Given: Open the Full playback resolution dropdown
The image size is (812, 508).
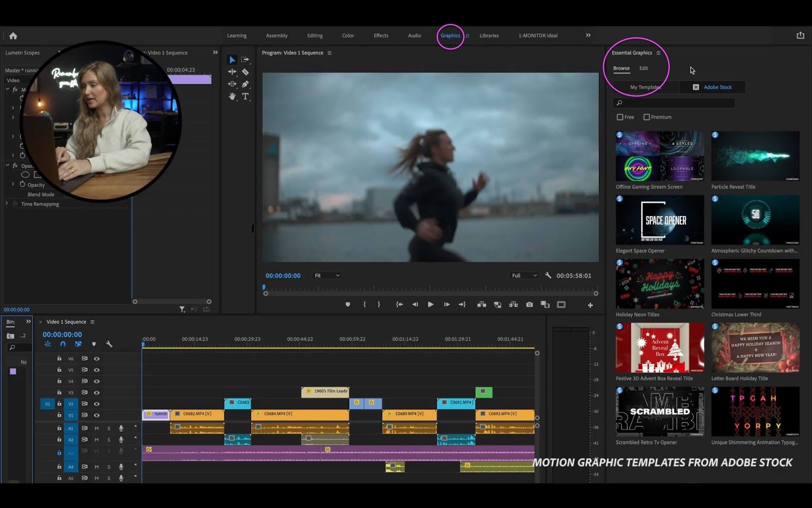Looking at the screenshot, I should point(524,276).
